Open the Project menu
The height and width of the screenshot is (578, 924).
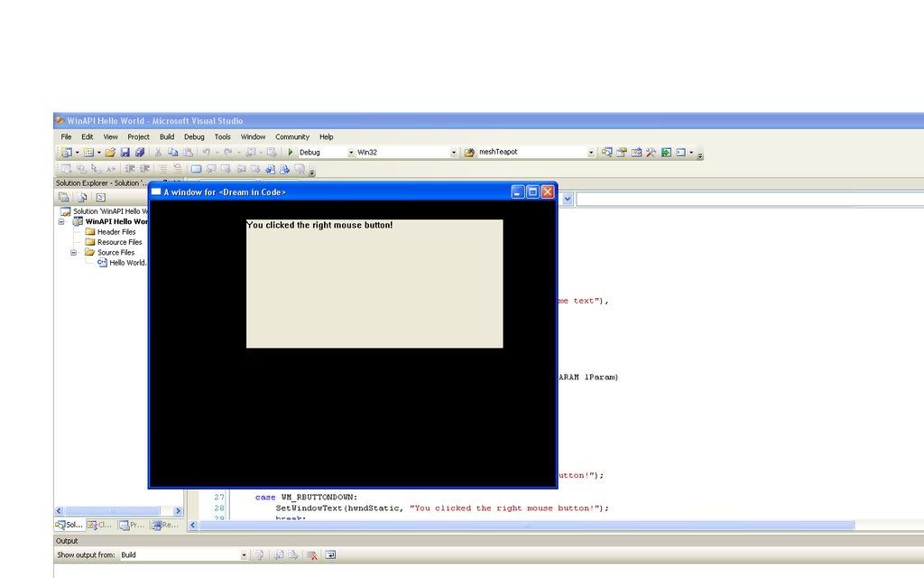point(138,137)
